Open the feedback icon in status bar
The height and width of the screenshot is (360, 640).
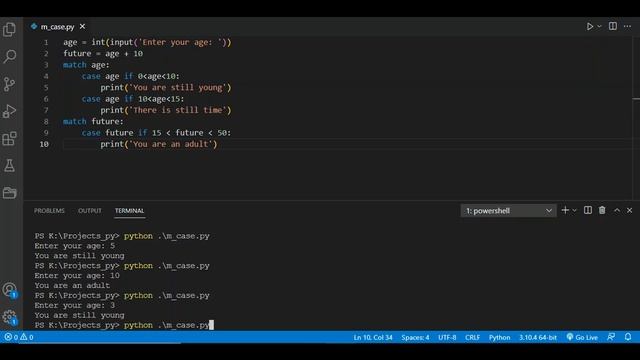(x=611, y=337)
